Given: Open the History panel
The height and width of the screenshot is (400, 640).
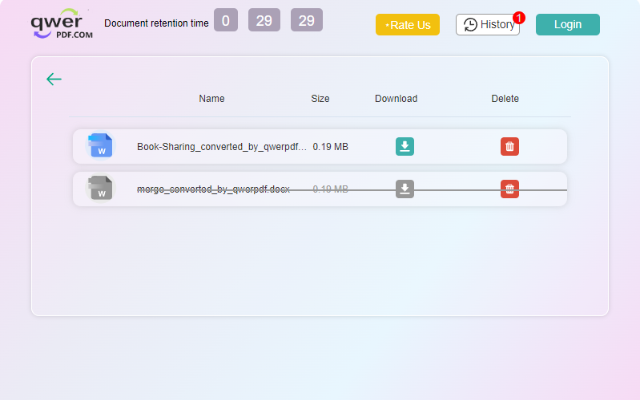Looking at the screenshot, I should 488,24.
